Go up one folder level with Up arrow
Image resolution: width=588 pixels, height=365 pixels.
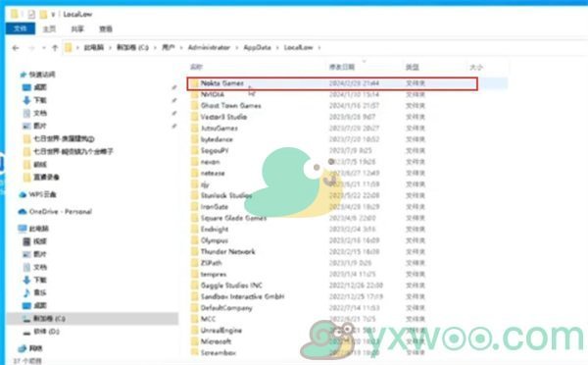coord(55,48)
